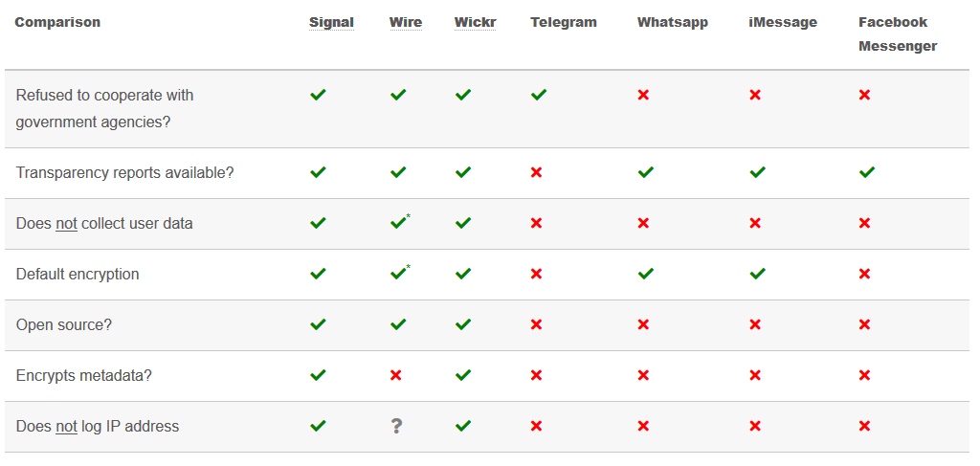Click Signal's green check for Open source
Image resolution: width=980 pixels, height=466 pixels.
point(318,324)
